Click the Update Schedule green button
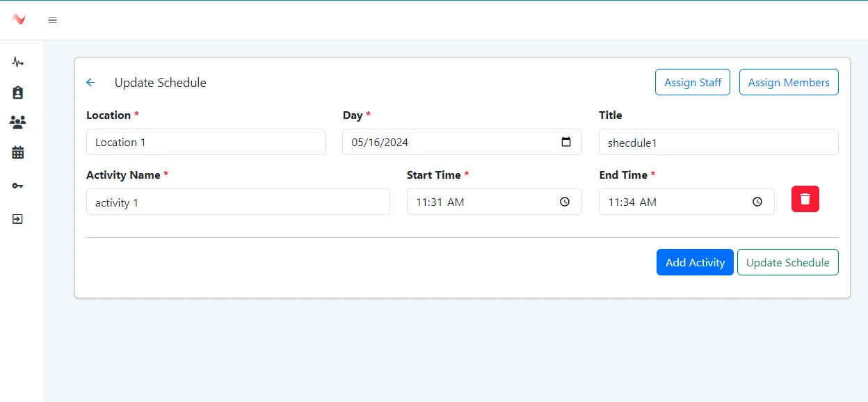 pos(787,262)
